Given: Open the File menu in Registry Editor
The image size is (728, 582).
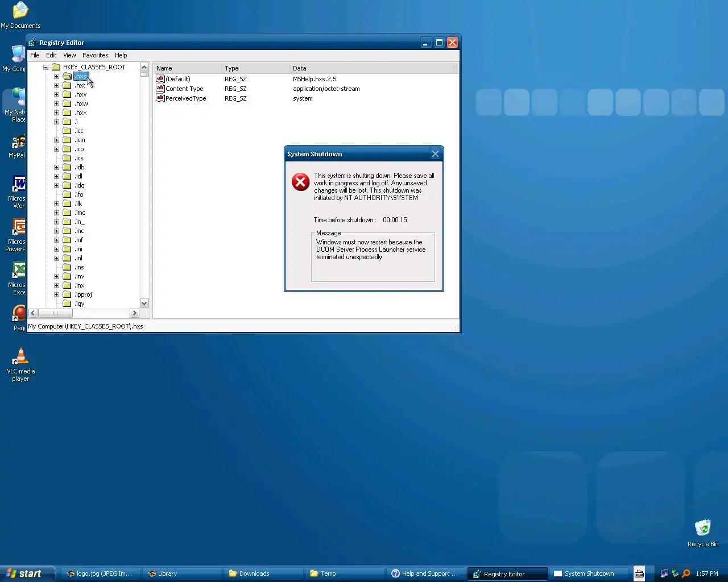Looking at the screenshot, I should (35, 55).
